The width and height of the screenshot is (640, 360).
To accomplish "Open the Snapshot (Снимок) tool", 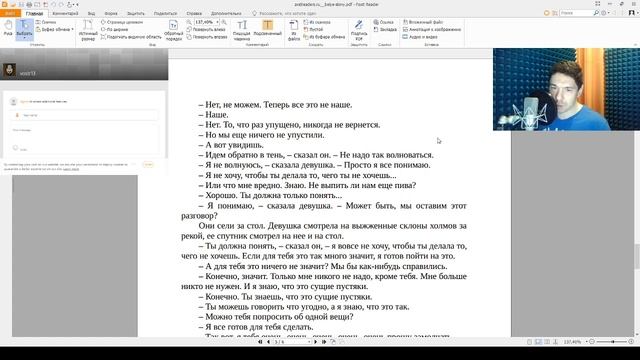I will pyautogui.click(x=46, y=22).
